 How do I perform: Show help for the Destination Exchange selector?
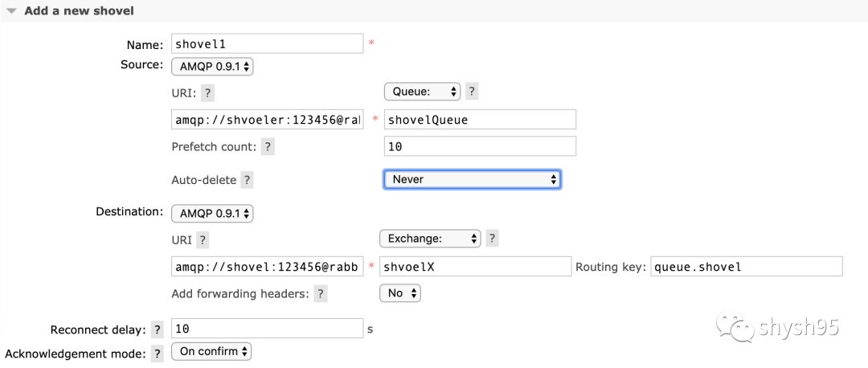click(x=493, y=239)
